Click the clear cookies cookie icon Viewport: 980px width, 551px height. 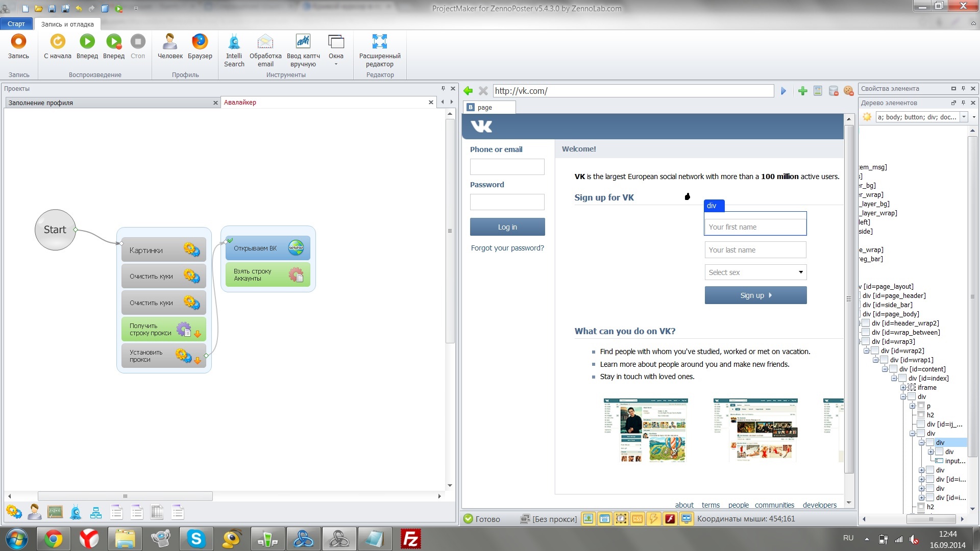point(848,91)
